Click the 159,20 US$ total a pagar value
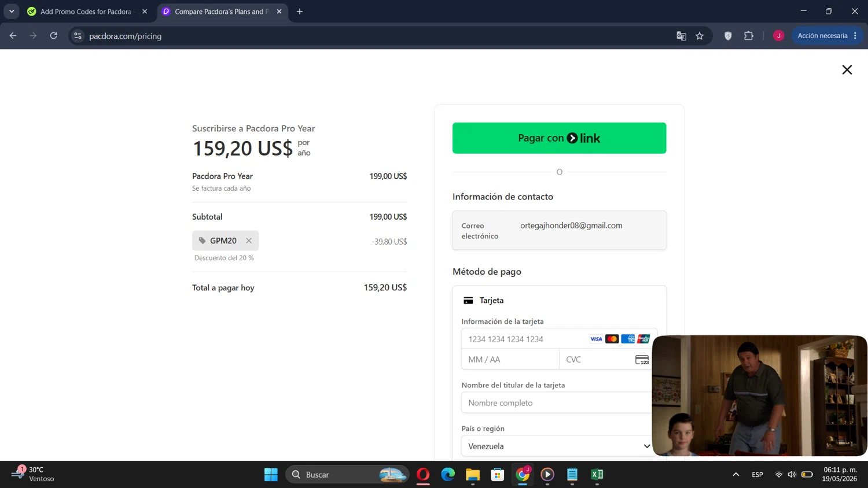Screen dimensions: 868x488 point(385,287)
